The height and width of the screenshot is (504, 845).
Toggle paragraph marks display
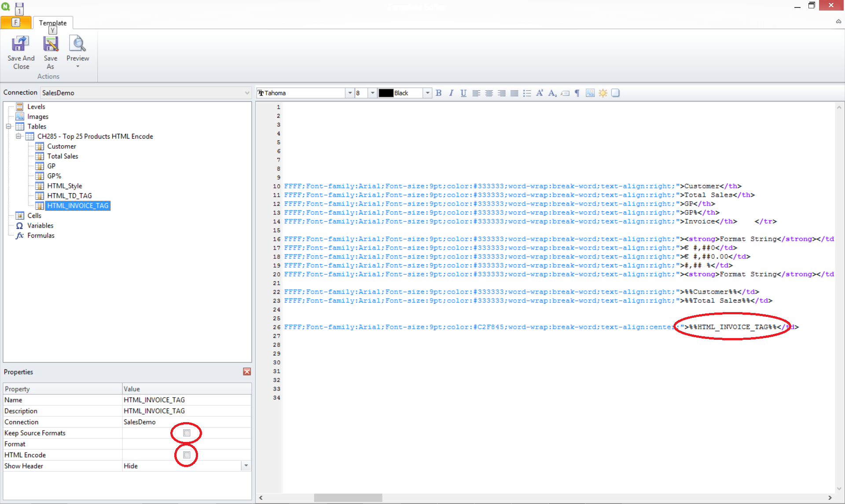point(577,93)
